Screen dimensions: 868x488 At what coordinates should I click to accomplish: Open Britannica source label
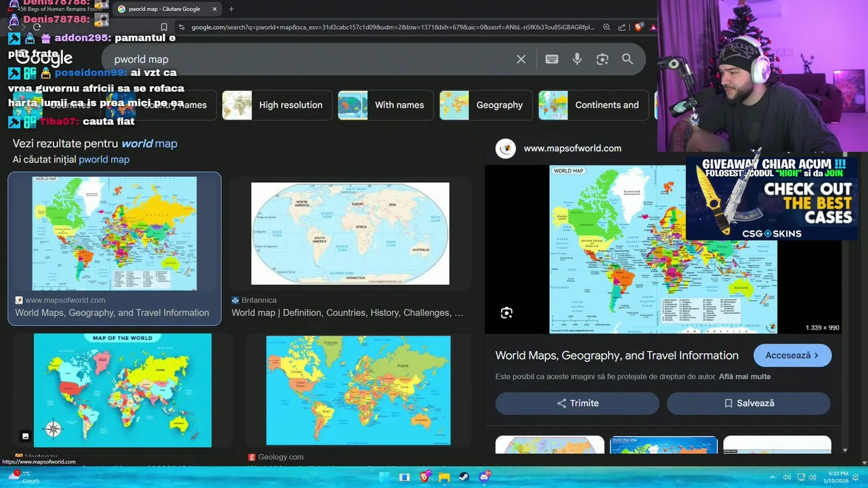pyautogui.click(x=258, y=300)
